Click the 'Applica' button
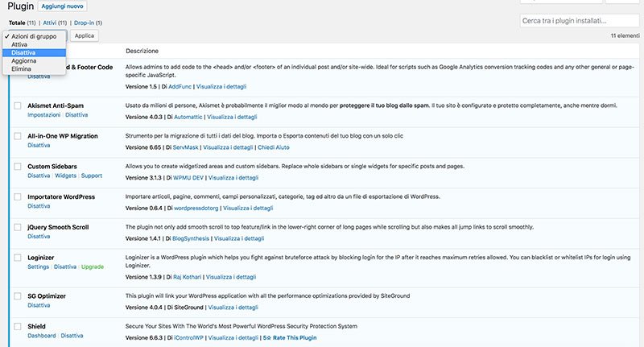Image resolution: width=644 pixels, height=347 pixels. pyautogui.click(x=85, y=36)
